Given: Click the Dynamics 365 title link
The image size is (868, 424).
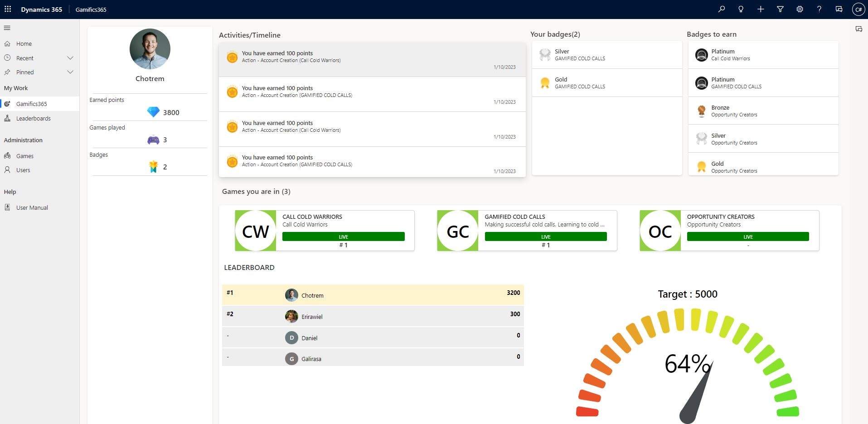Looking at the screenshot, I should coord(41,10).
